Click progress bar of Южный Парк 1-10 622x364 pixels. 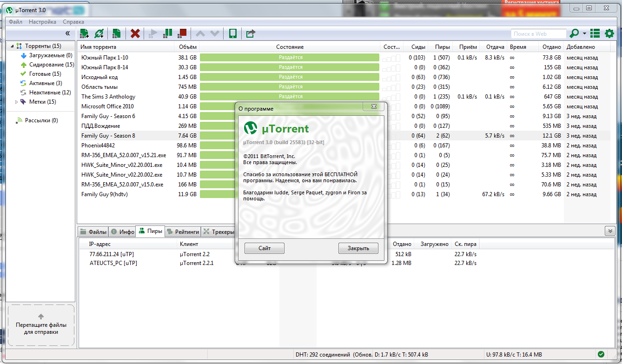coord(290,58)
